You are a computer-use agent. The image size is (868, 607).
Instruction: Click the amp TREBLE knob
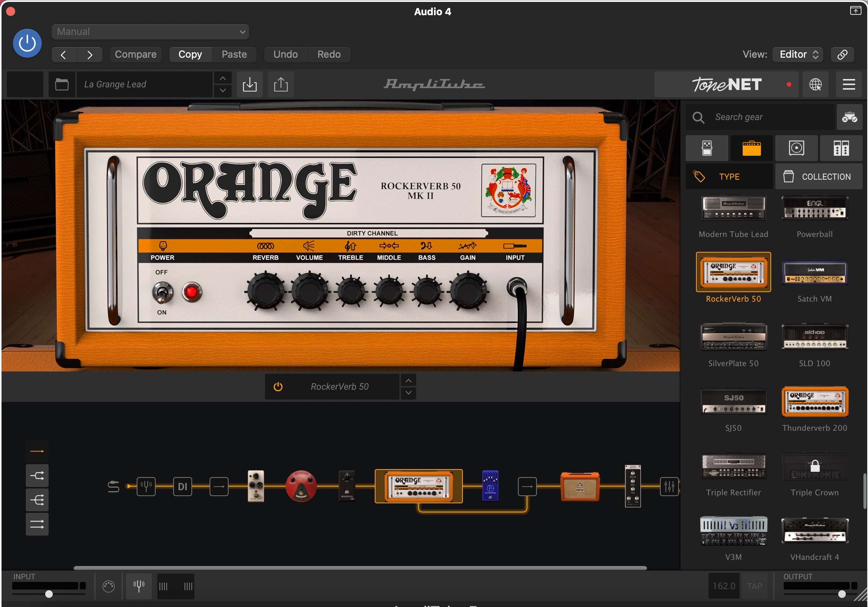(351, 291)
